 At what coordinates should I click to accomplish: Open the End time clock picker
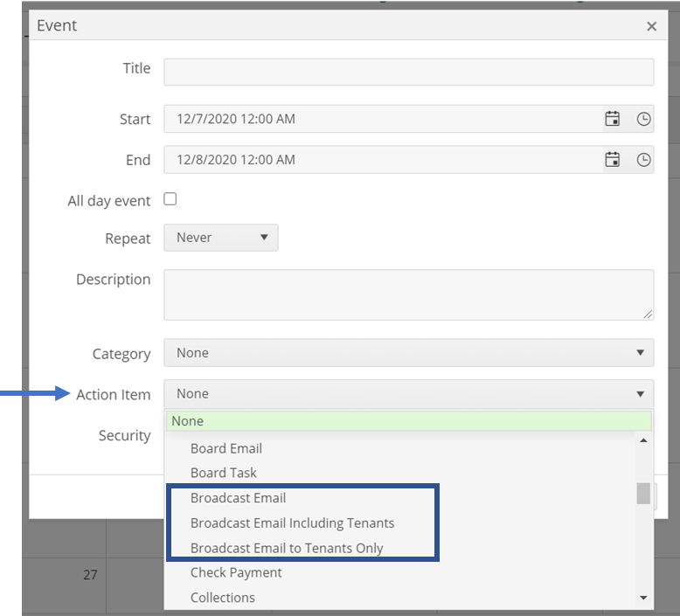pyautogui.click(x=643, y=160)
